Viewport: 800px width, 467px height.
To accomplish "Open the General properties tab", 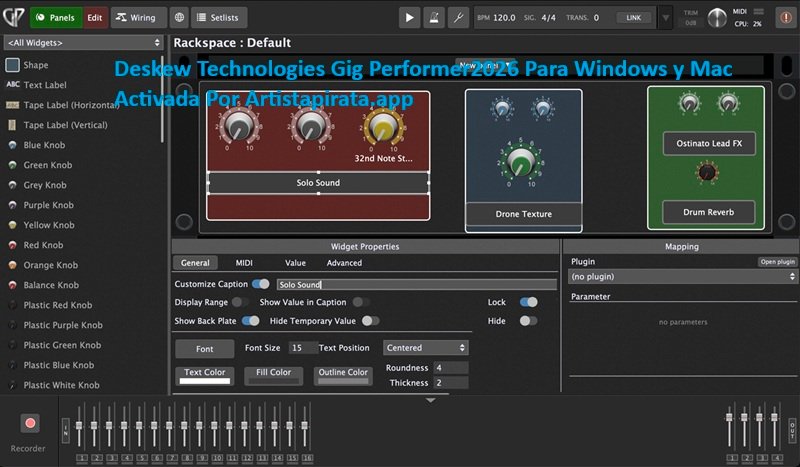I will [195, 263].
